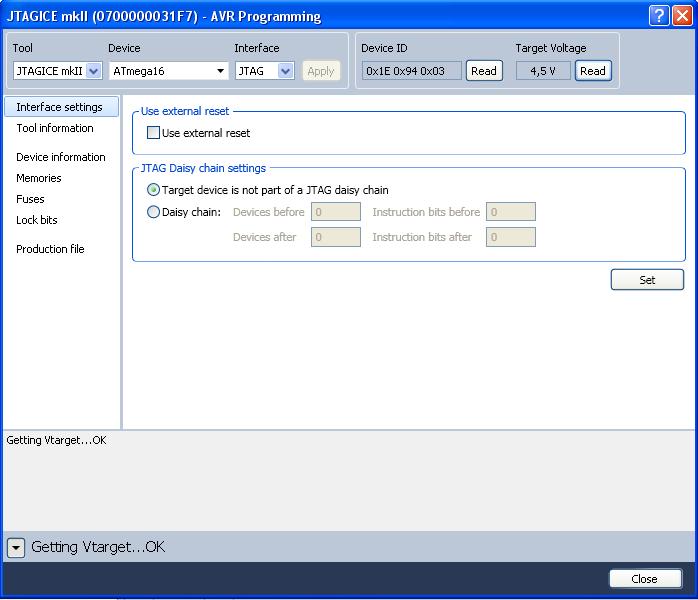Click the Close button at the bottom
This screenshot has width=698, height=600.
click(x=645, y=579)
